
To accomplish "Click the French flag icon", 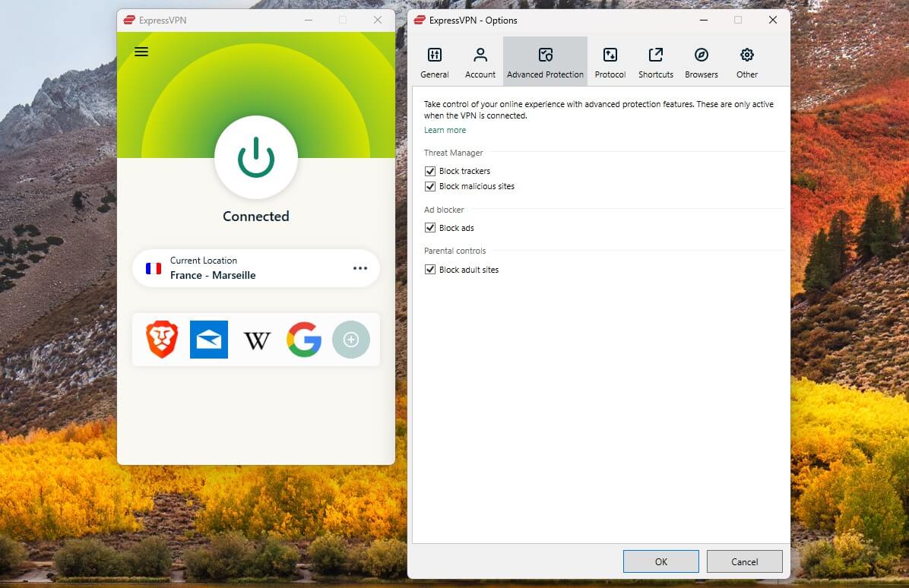I will click(x=153, y=268).
